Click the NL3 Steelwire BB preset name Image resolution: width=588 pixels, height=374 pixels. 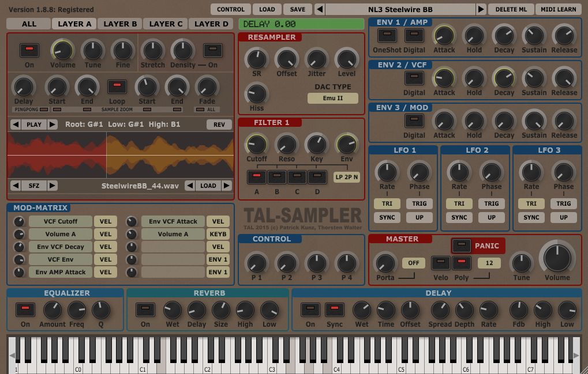coord(400,9)
